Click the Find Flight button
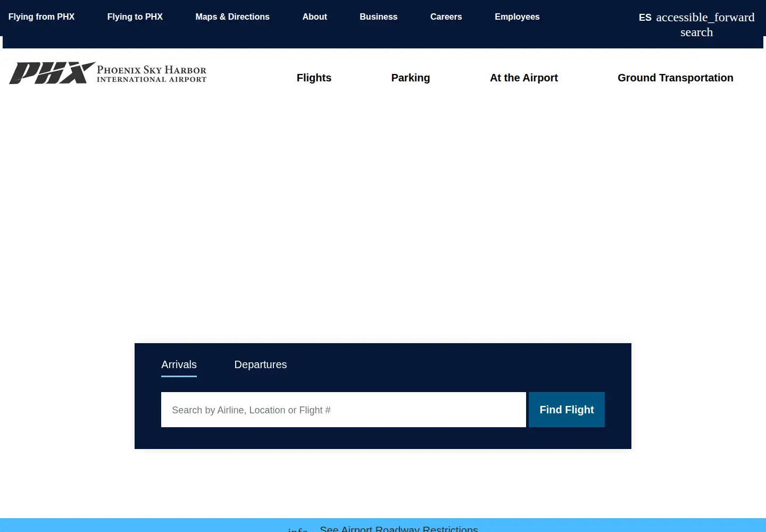Screen dimensions: 766x532 (x=567, y=410)
